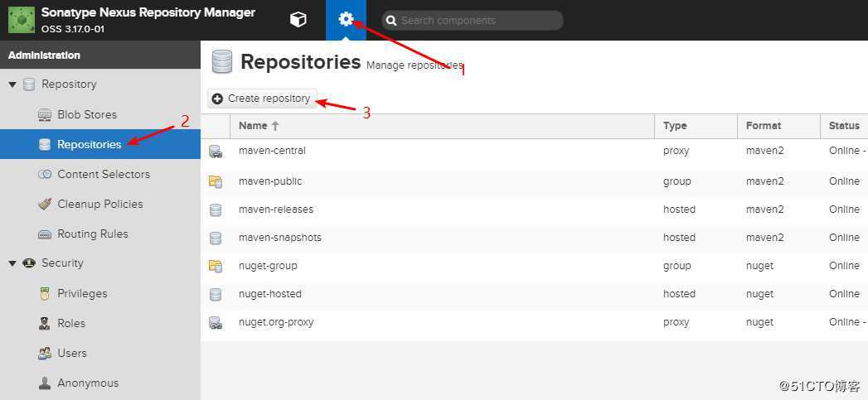The height and width of the screenshot is (400, 868).
Task: Click the Privileges medal icon
Action: pyautogui.click(x=45, y=294)
